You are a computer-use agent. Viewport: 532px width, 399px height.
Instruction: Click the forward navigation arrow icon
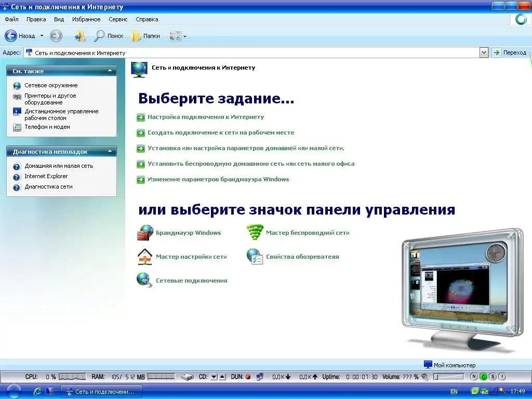click(x=56, y=36)
